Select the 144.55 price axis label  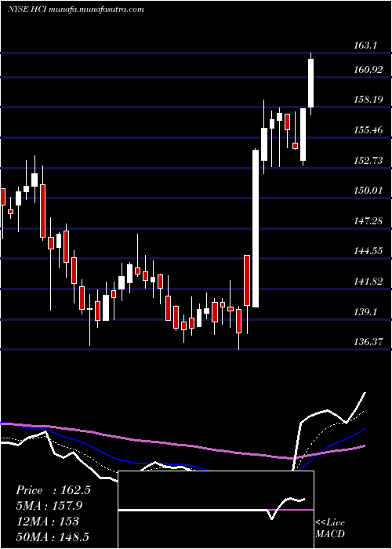[x=368, y=251]
